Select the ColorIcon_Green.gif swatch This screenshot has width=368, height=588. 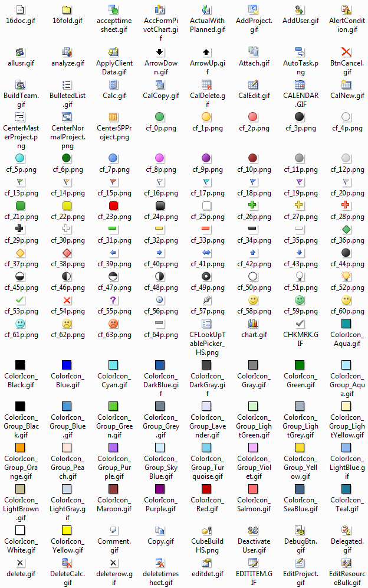[x=300, y=365]
